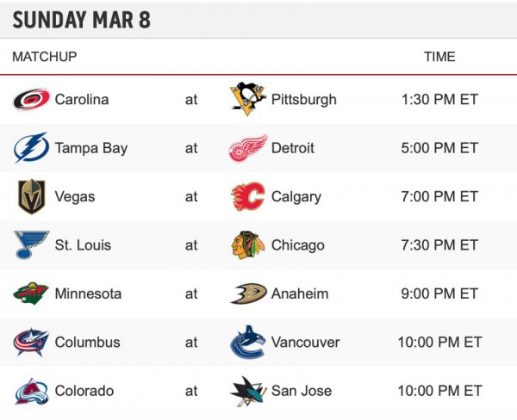Select the Tampa Bay Lightning logo
The width and height of the screenshot is (517, 420).
tap(31, 148)
